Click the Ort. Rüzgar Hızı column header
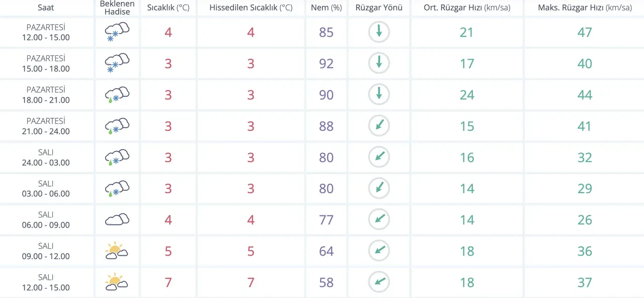The height and width of the screenshot is (298, 644). (466, 8)
